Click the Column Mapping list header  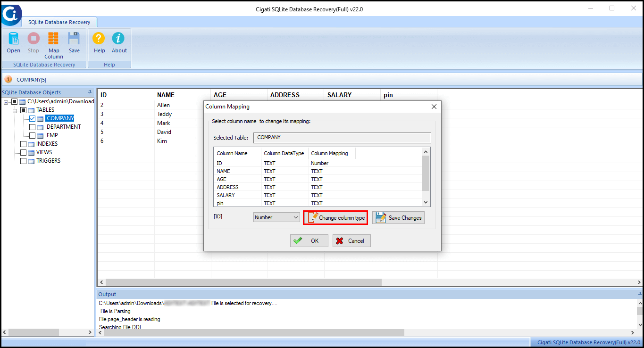pos(332,153)
